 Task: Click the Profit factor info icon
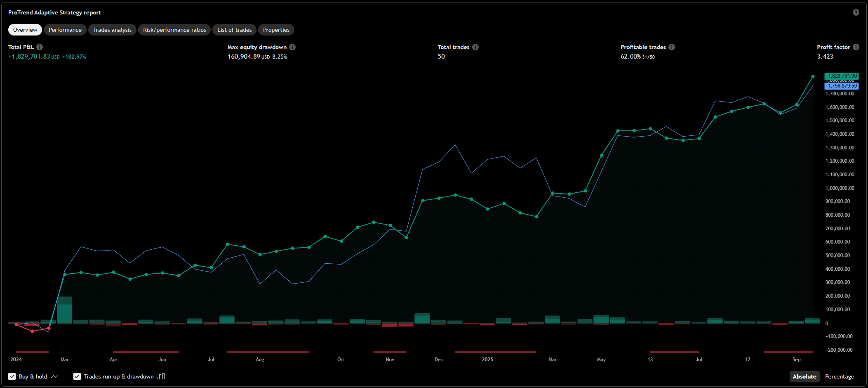[x=856, y=47]
